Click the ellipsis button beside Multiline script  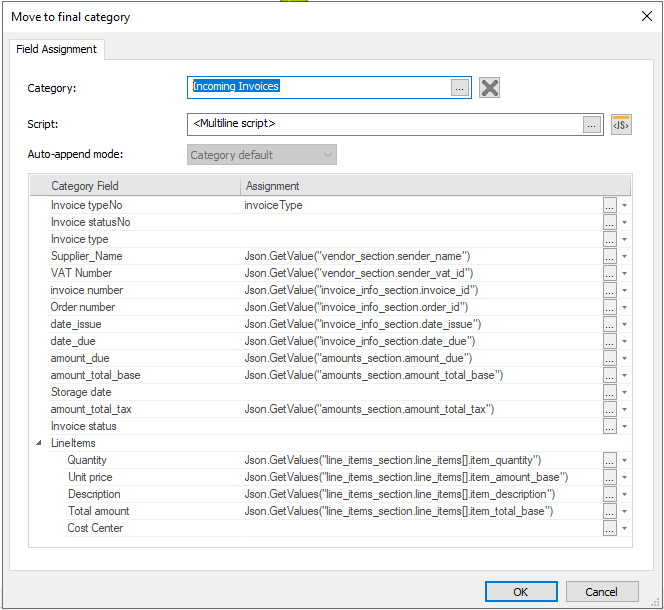(591, 125)
